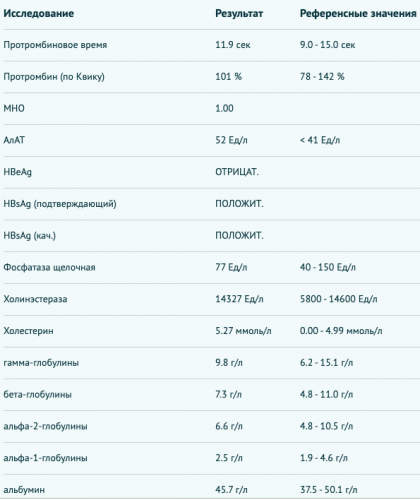420x500 pixels.
Task: Click the Исследование column header
Action: coord(39,13)
